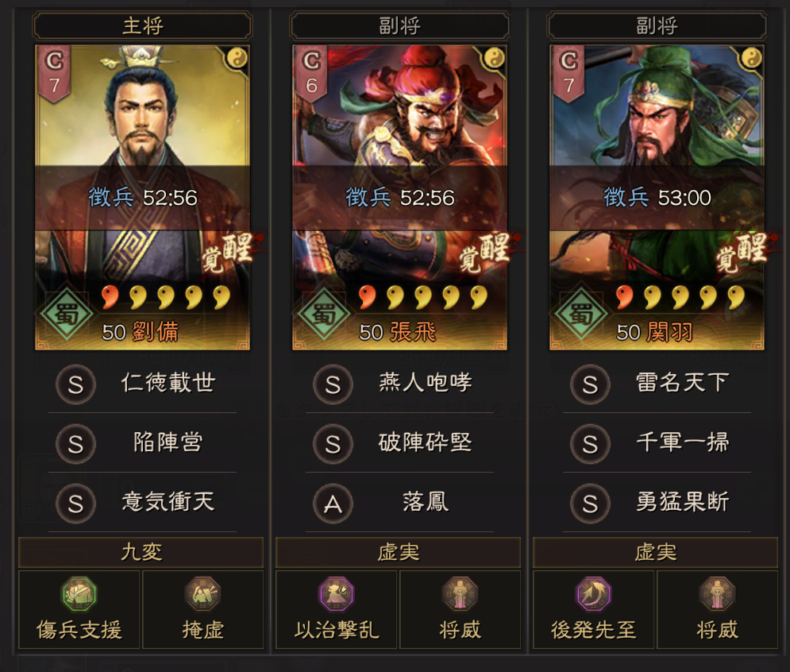Viewport: 790px width, 672px height.
Task: Click the 傷兵支援 tactic icon
Action: coord(79,594)
